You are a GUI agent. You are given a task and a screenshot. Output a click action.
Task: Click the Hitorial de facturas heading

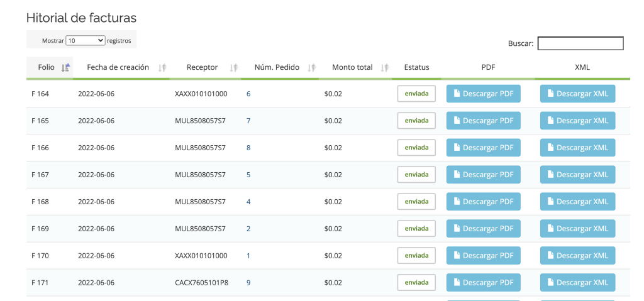81,18
